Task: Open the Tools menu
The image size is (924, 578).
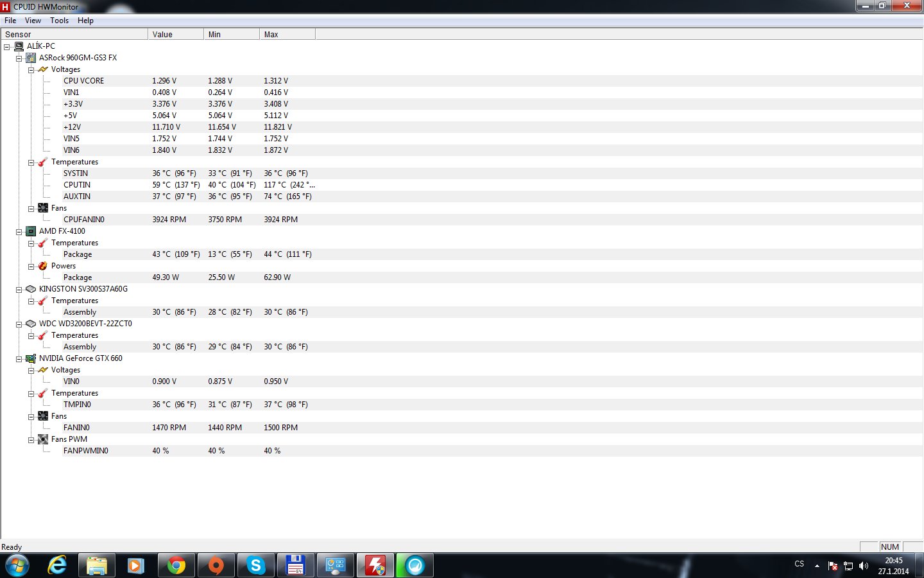Action: click(x=60, y=21)
